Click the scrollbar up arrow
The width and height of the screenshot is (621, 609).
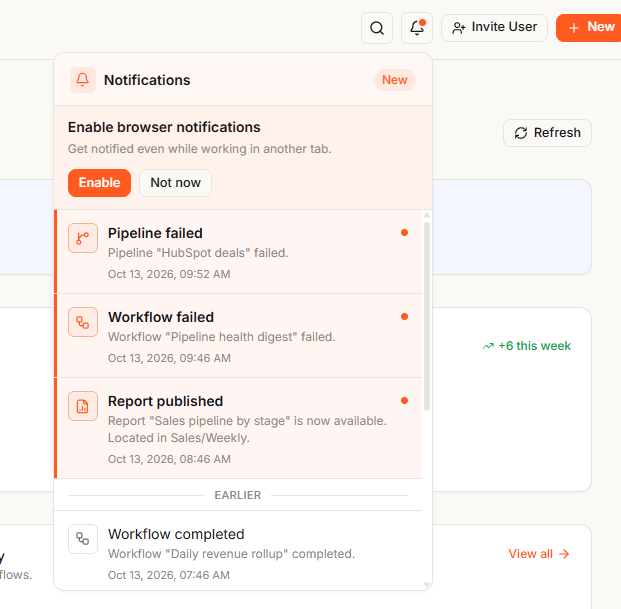point(427,215)
